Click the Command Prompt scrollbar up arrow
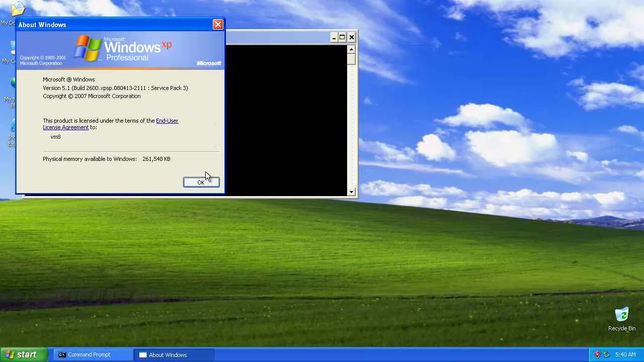644x362 pixels. (351, 49)
